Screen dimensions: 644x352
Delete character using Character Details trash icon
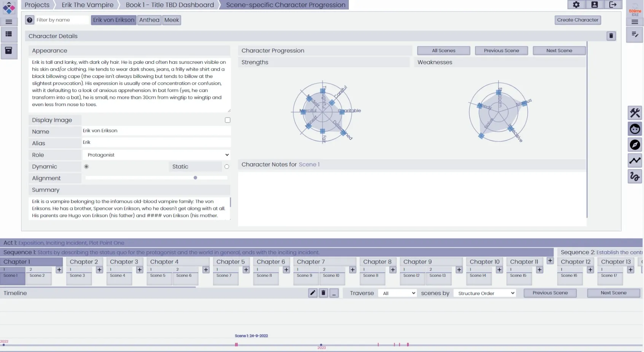coord(611,36)
